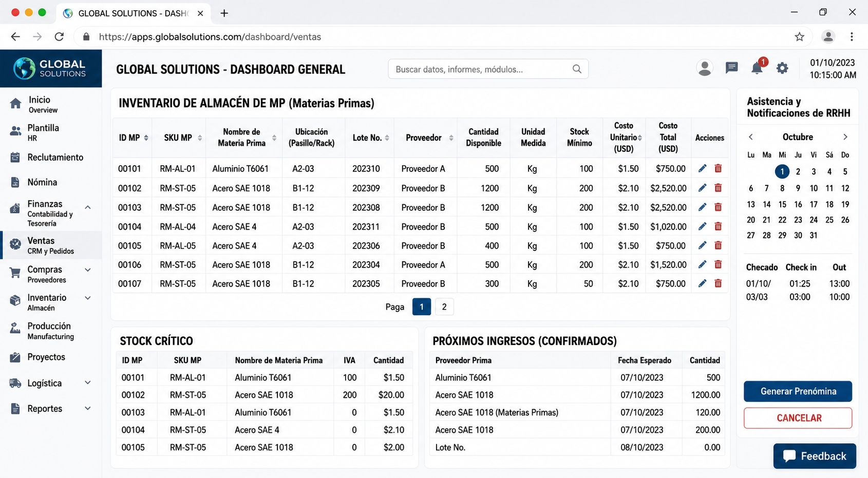
Task: Open Plantilla HR in sidebar
Action: (51, 132)
